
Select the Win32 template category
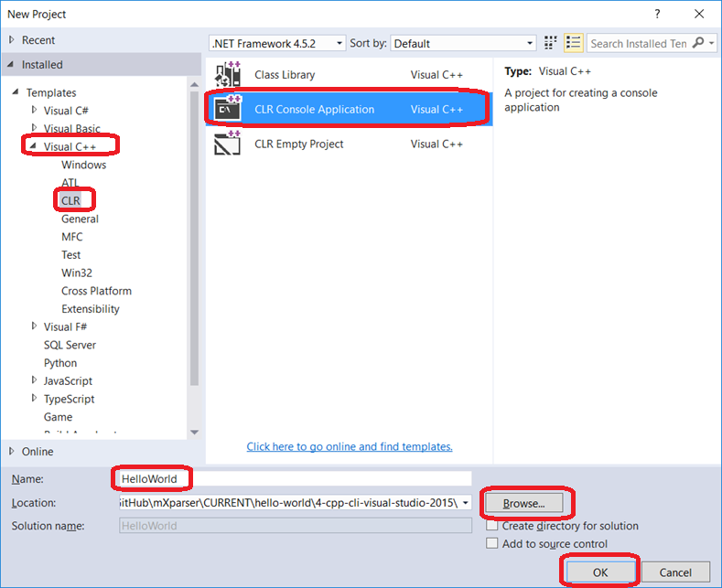click(x=77, y=273)
